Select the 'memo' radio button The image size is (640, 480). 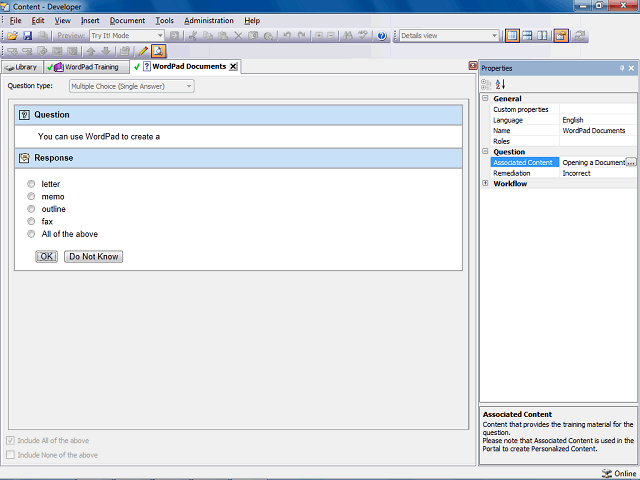(31, 196)
